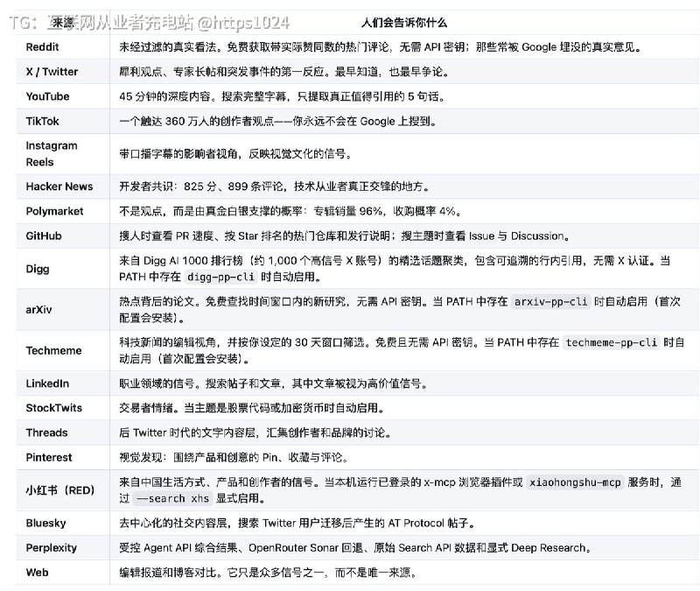Click the TikTok description 一个触达 360 万人
700x591 pixels.
coord(278,121)
